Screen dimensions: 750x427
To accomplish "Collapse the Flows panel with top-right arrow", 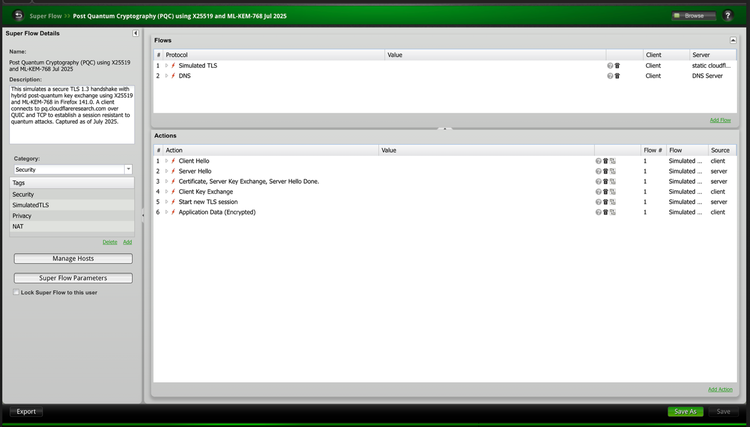I will 731,40.
